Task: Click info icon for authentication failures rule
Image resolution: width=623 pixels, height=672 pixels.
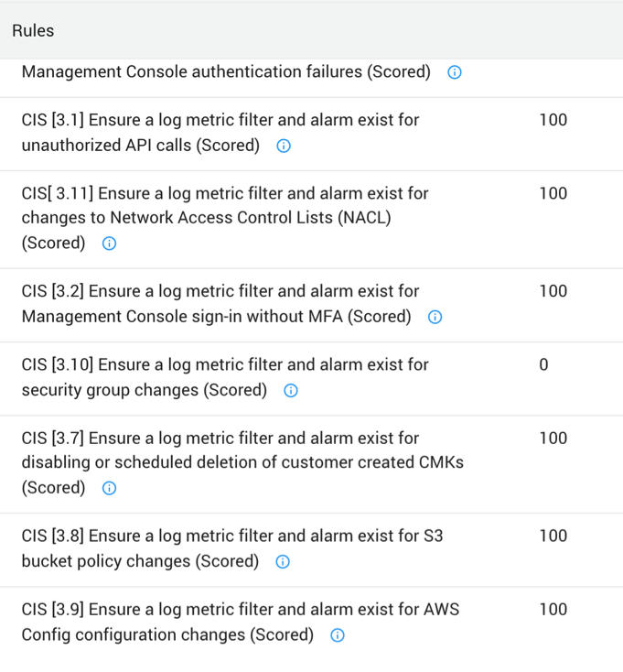Action: coord(454,72)
